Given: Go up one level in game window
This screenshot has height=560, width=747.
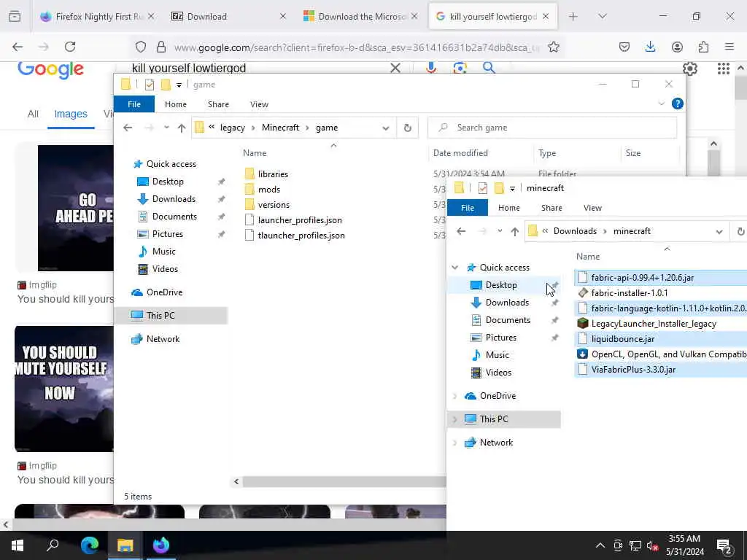Looking at the screenshot, I should point(181,128).
